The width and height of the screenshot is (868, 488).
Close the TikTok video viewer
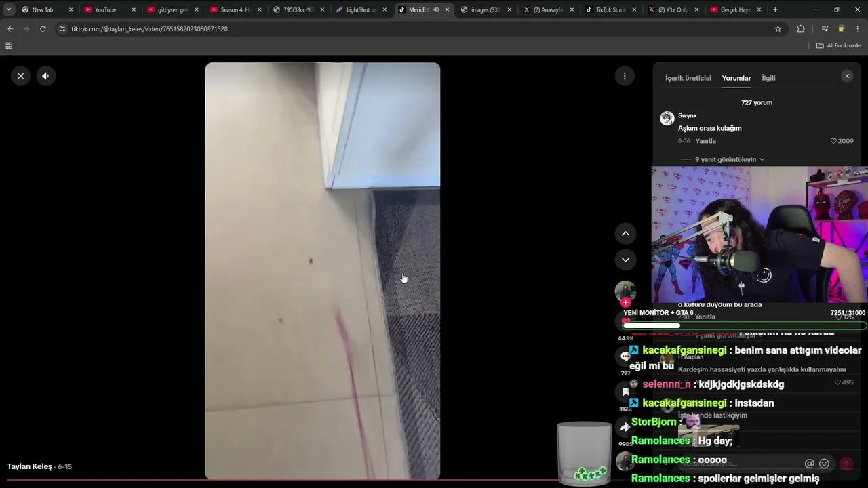[20, 76]
